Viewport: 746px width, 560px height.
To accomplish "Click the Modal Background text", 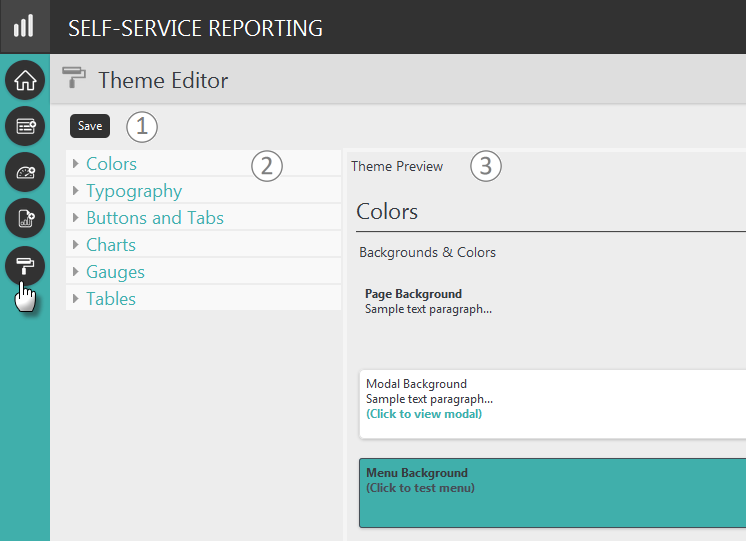I will point(416,383).
